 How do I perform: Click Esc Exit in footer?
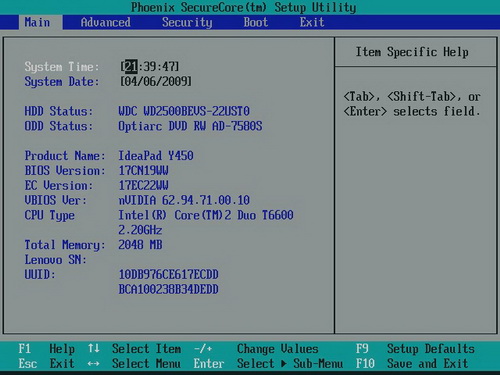tap(46, 363)
